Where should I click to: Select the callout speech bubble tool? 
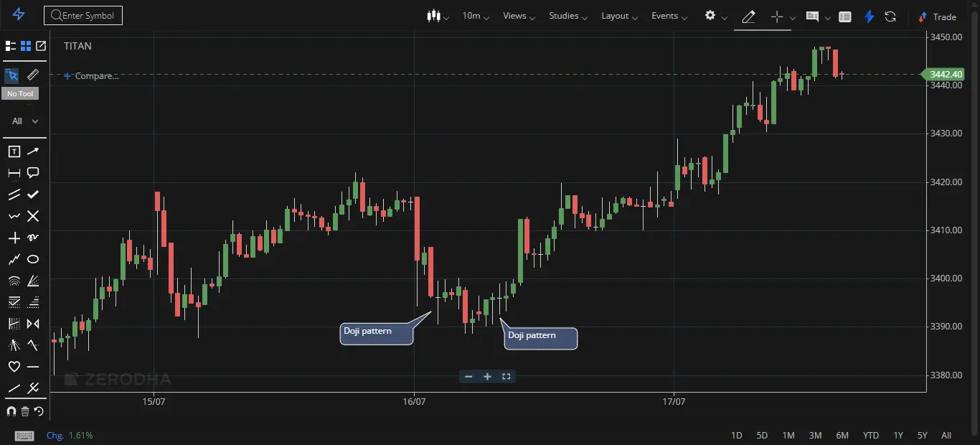coord(33,173)
